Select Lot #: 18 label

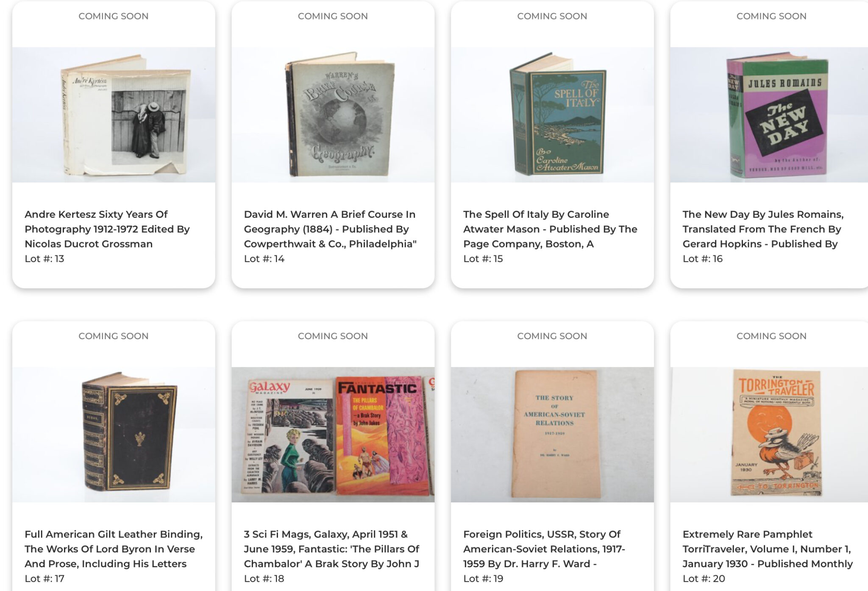(264, 579)
